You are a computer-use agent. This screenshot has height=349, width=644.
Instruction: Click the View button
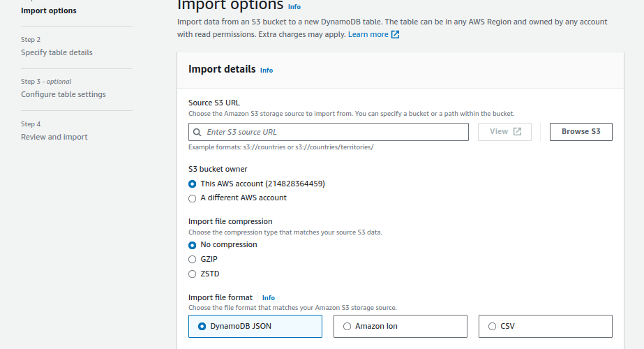504,131
